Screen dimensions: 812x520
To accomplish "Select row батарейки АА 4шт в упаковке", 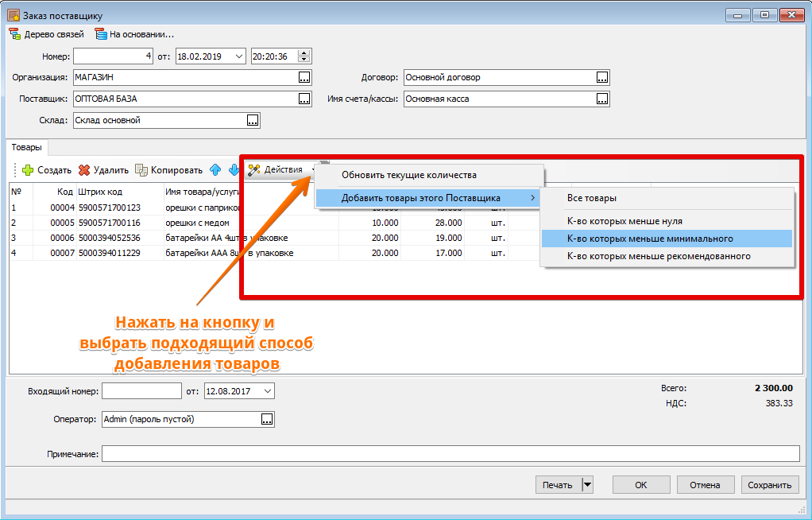I will click(x=226, y=238).
